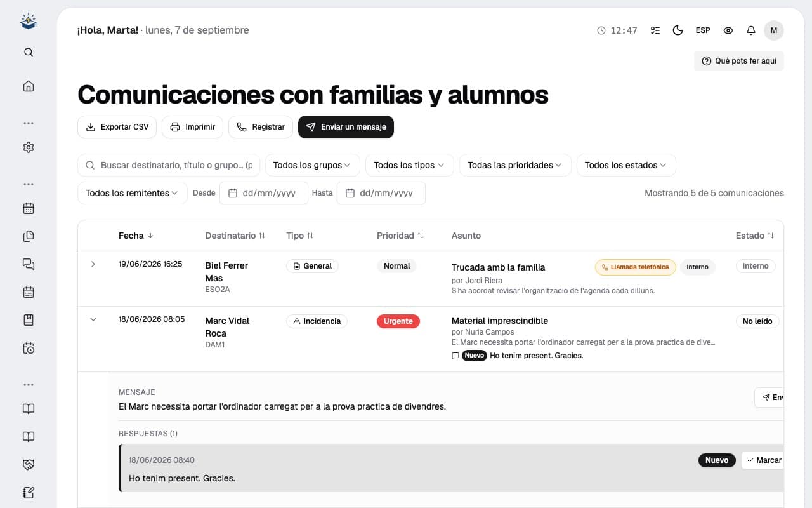This screenshot has height=508, width=812.
Task: Click the clock showing 12:47
Action: pos(617,30)
